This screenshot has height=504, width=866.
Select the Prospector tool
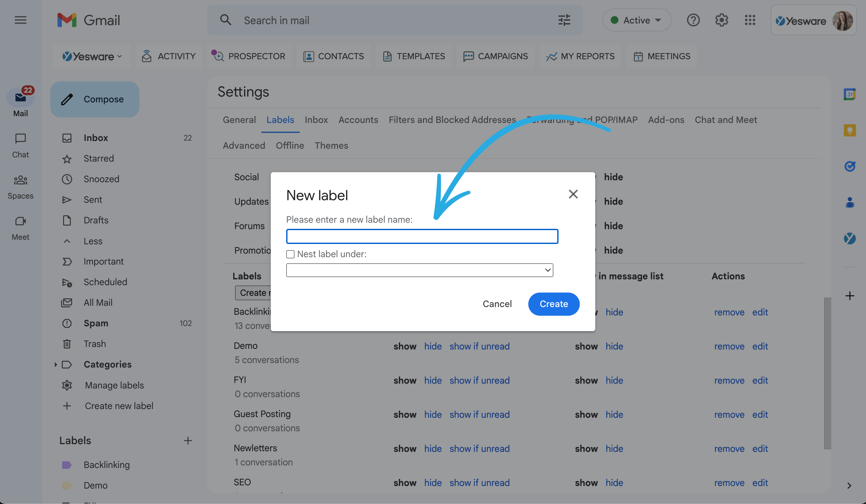pyautogui.click(x=249, y=56)
